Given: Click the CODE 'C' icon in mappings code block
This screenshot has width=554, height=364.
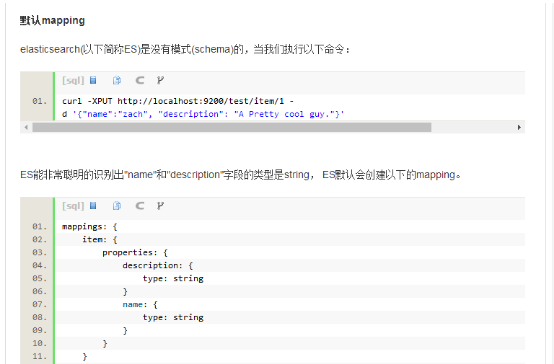Looking at the screenshot, I should (140, 206).
